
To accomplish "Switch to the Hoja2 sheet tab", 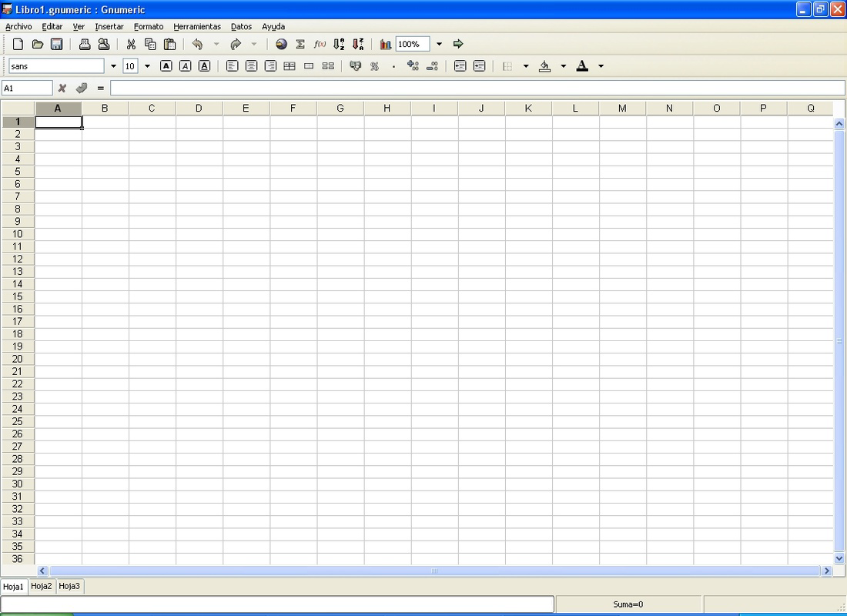I will click(x=41, y=586).
